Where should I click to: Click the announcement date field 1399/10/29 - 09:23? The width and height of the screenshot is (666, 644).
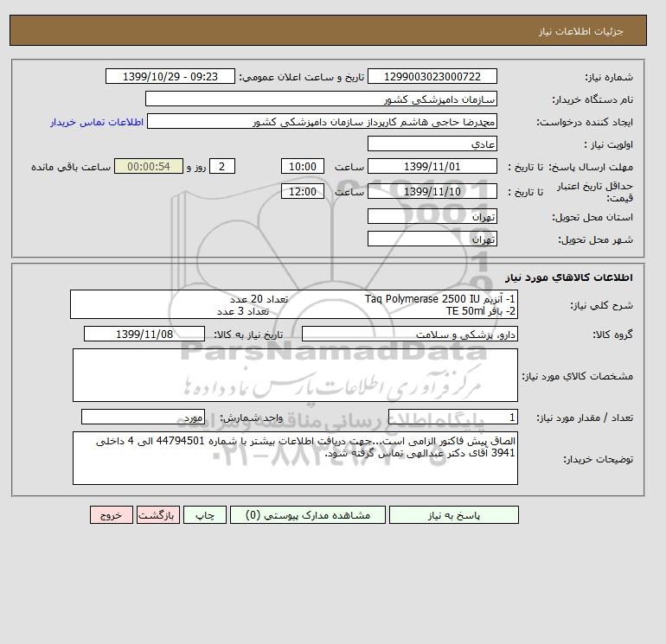coord(170,76)
